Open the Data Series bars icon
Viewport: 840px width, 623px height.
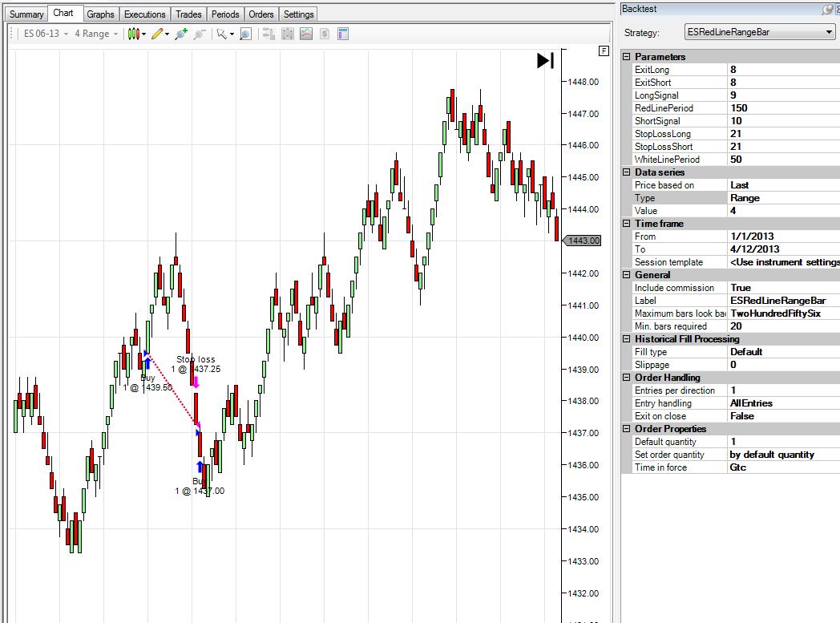point(288,34)
